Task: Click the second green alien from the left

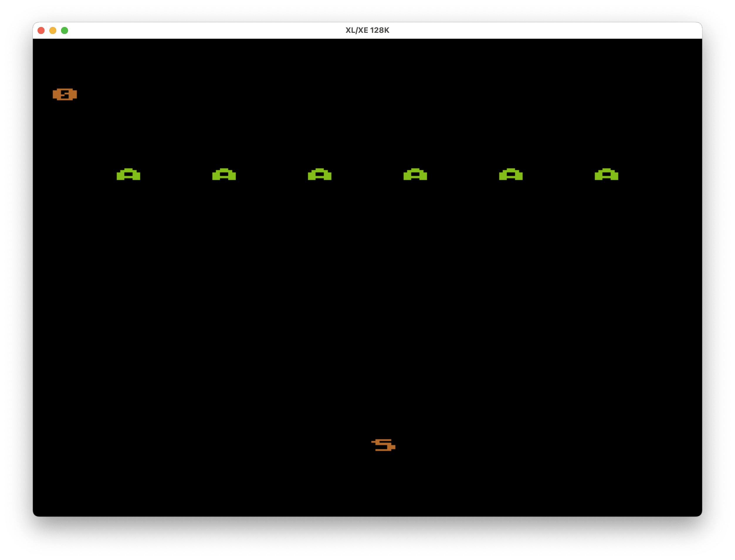Action: pos(224,174)
